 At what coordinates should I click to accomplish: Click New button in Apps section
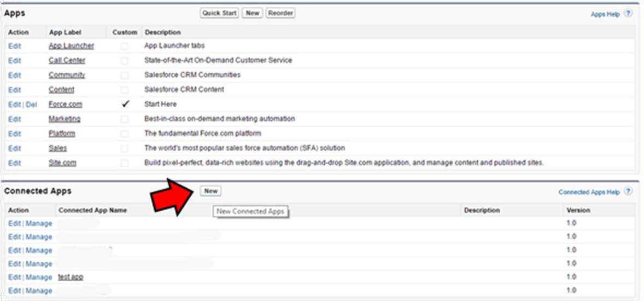click(x=252, y=13)
